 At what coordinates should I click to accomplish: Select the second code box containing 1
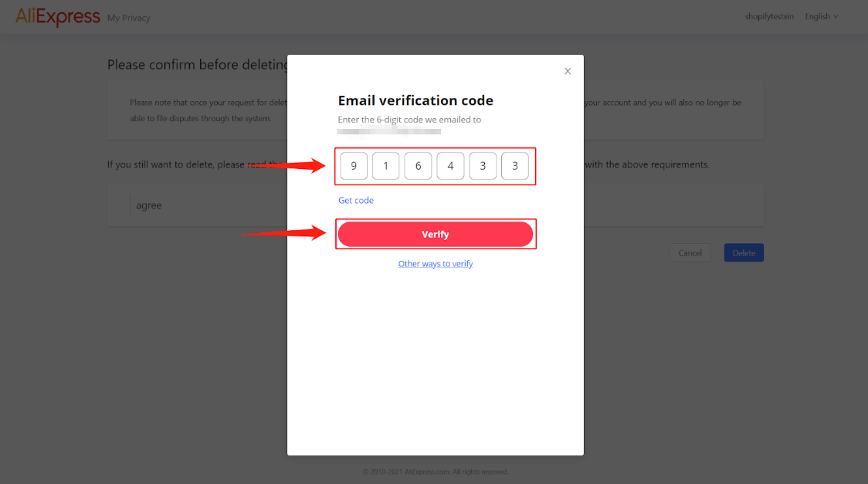pyautogui.click(x=386, y=166)
